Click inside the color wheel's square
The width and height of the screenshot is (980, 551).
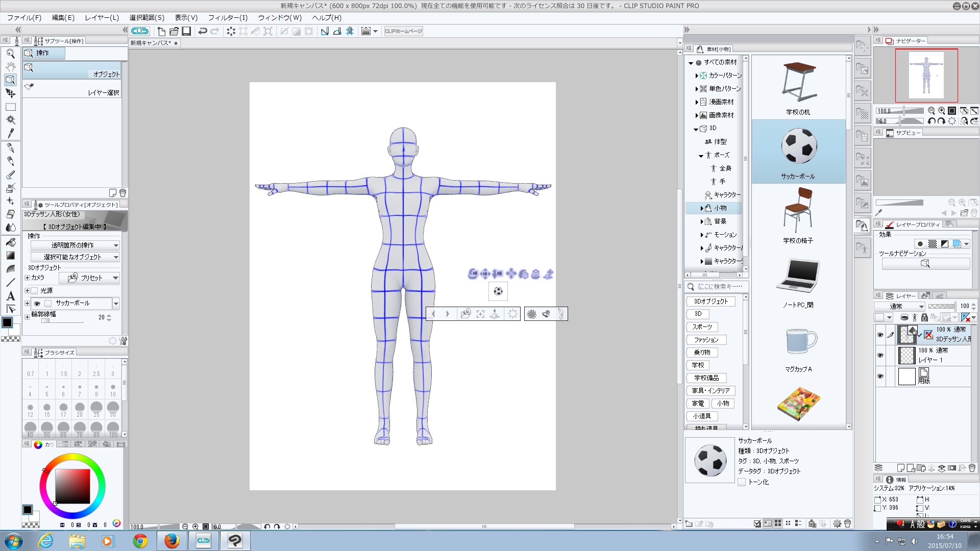pyautogui.click(x=72, y=485)
